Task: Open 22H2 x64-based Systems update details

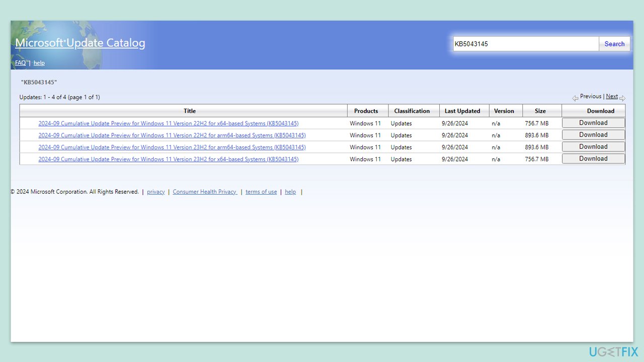Action: [x=168, y=124]
